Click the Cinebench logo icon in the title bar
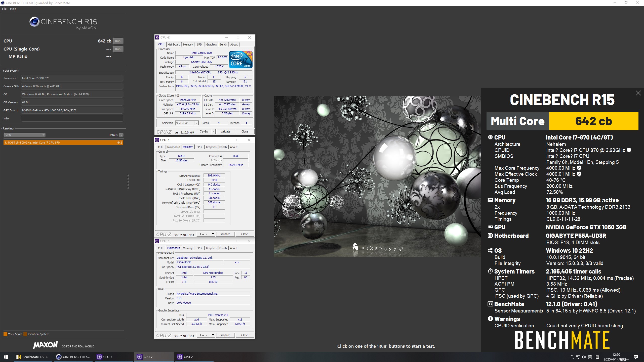Screen dimensions: 644x362 pyautogui.click(x=3, y=3)
